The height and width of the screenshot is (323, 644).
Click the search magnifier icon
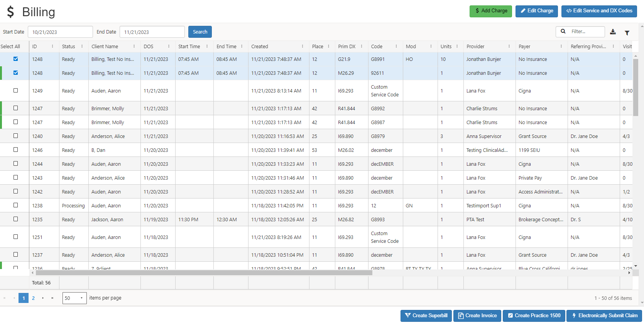coord(563,32)
